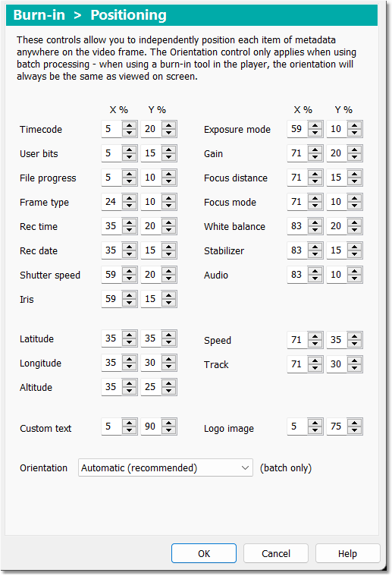This screenshot has height=576, width=392.
Task: Increment the Gain X % spinner
Action: click(x=315, y=150)
